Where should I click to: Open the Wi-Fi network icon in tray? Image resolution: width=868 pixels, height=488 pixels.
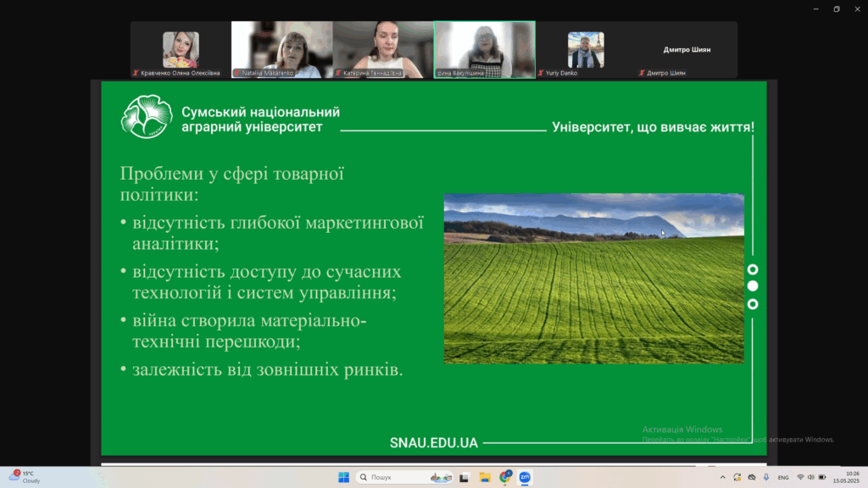click(799, 477)
